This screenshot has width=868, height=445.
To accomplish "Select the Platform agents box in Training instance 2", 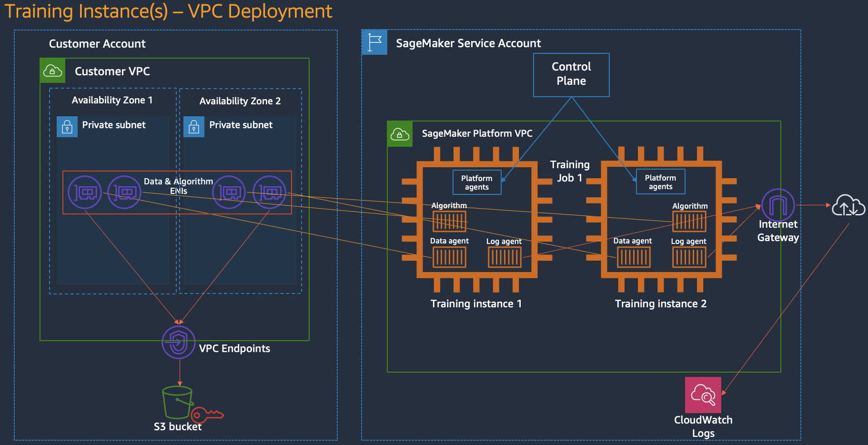I will point(661,182).
